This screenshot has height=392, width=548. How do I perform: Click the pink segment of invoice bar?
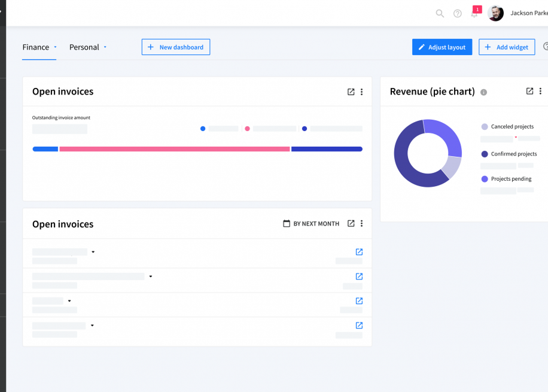[175, 149]
